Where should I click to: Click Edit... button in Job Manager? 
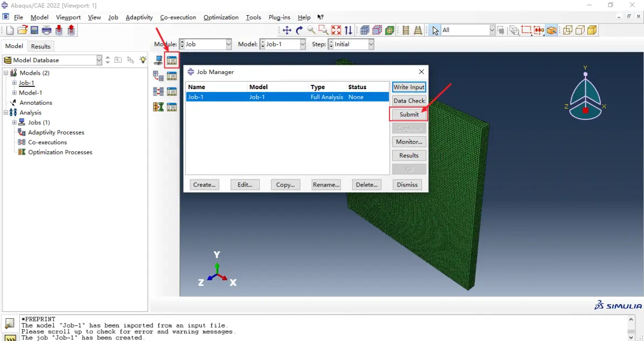click(x=245, y=185)
